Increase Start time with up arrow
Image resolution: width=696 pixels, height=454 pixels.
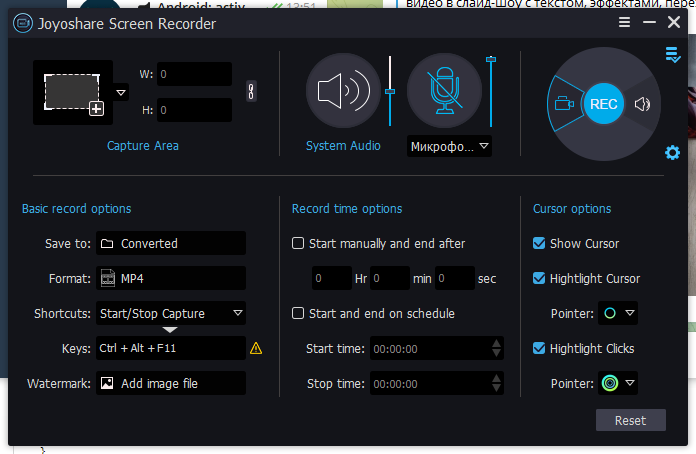click(497, 343)
